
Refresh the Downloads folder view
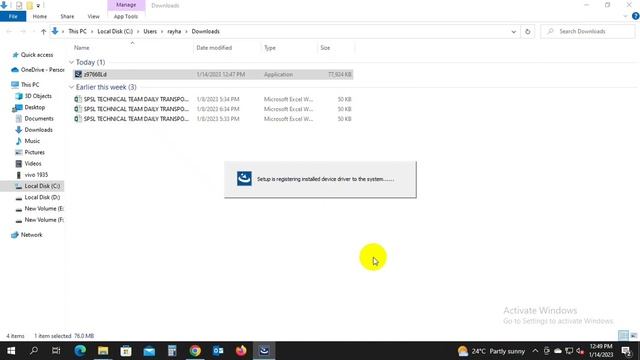tap(527, 31)
